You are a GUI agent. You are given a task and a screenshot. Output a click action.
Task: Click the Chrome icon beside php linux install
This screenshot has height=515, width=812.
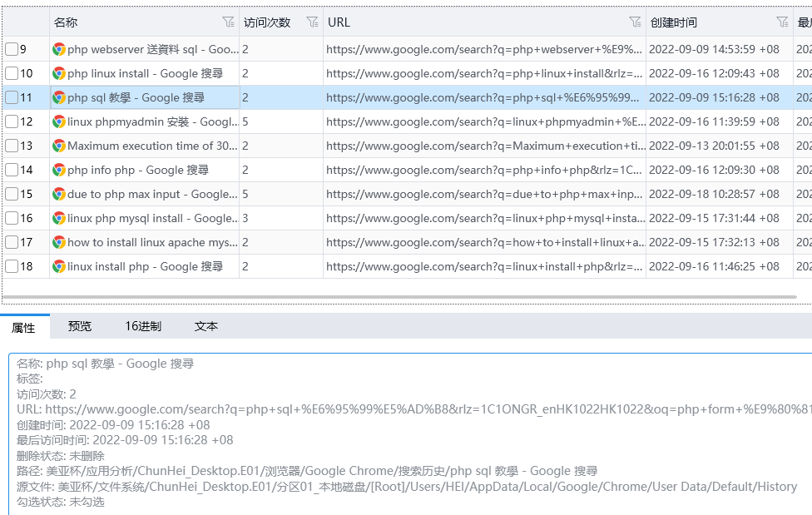tap(59, 73)
